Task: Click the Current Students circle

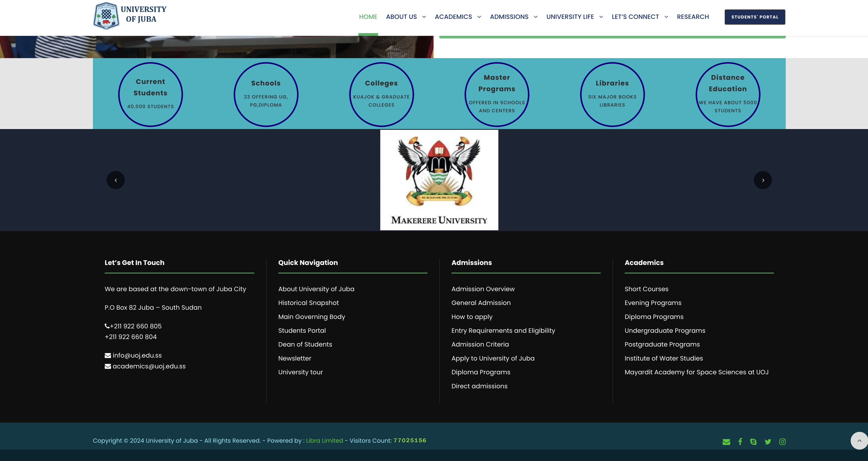Action: pos(150,94)
